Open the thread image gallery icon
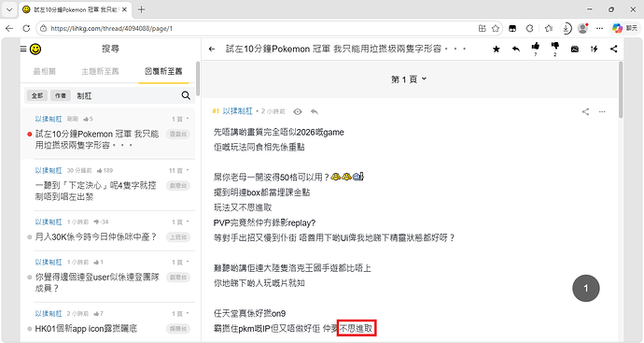Screen dimensions: 644x343 coord(575,49)
